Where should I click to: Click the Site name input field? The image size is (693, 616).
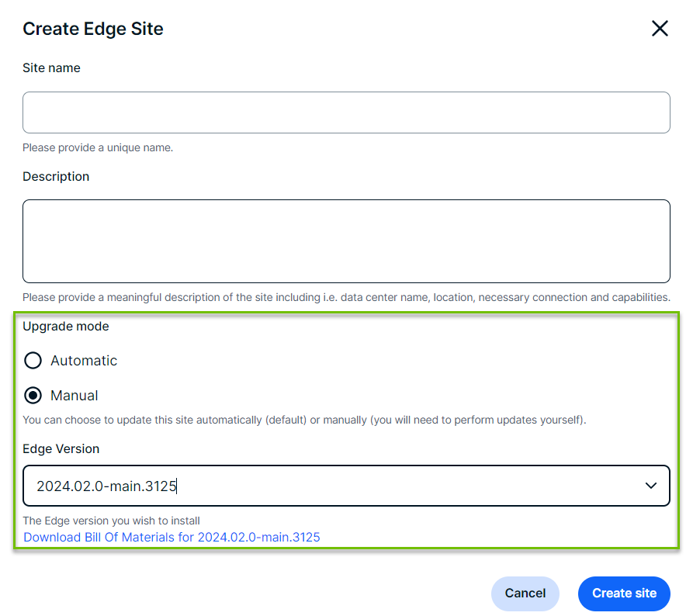pos(346,112)
